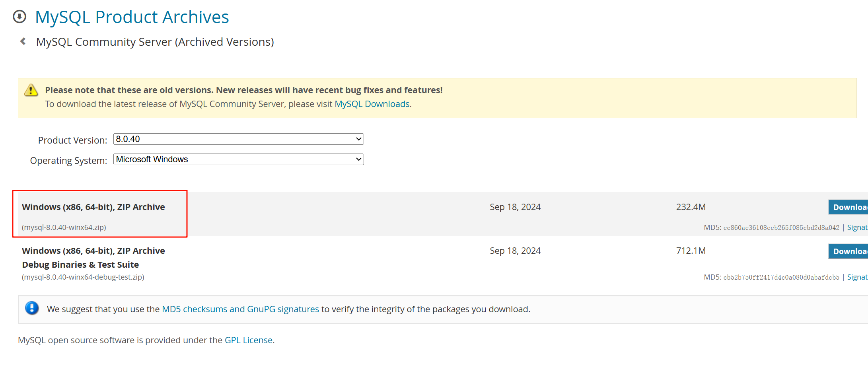The width and height of the screenshot is (868, 389).
Task: Open Signature link for the debug-test zip
Action: point(857,277)
